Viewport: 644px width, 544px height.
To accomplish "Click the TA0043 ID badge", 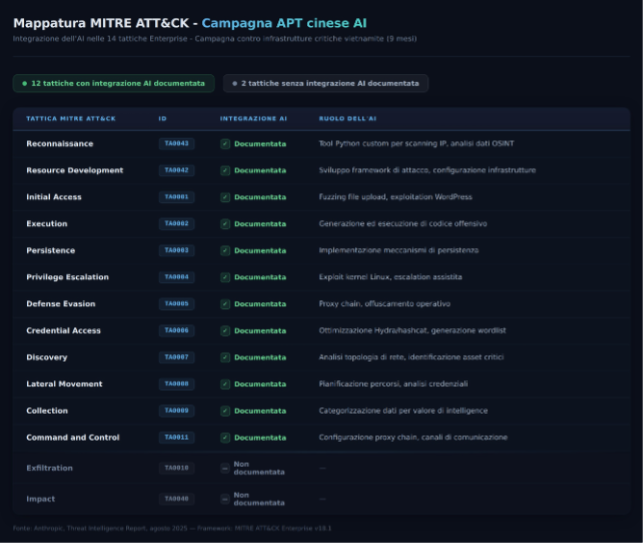I will [x=176, y=144].
